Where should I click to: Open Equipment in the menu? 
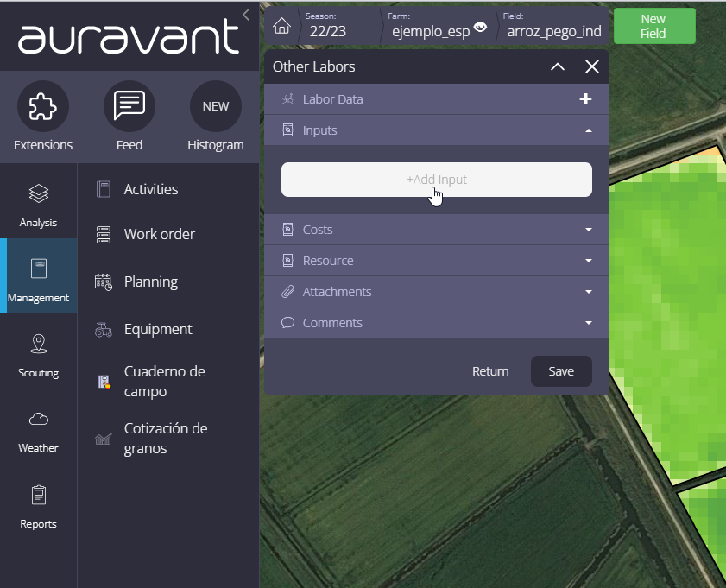(x=158, y=329)
